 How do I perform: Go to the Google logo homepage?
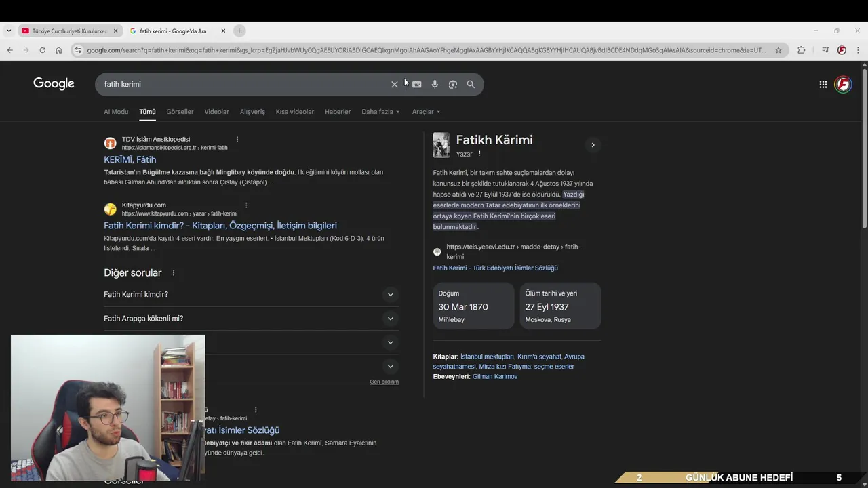[x=54, y=83]
